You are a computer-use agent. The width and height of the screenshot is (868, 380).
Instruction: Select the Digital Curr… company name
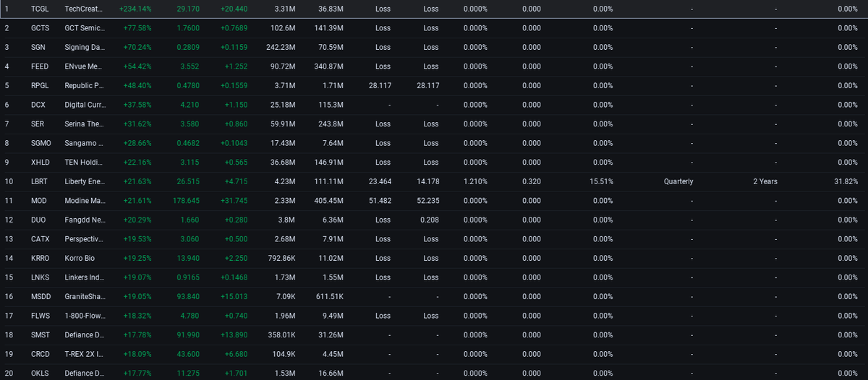(84, 105)
